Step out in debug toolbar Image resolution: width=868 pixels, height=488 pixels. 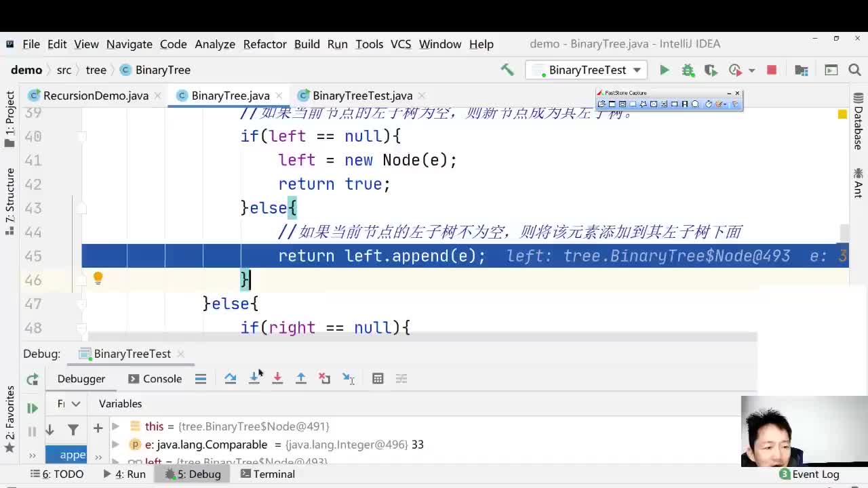(301, 379)
